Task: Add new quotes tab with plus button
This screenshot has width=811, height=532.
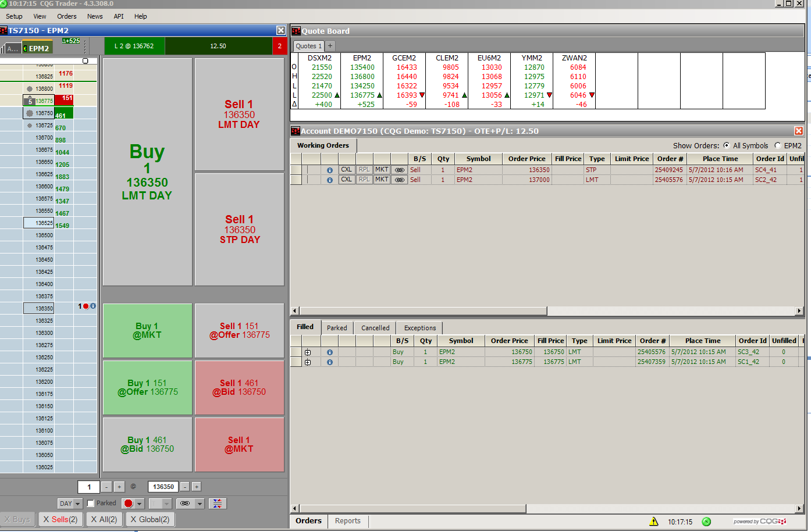Action: tap(330, 46)
